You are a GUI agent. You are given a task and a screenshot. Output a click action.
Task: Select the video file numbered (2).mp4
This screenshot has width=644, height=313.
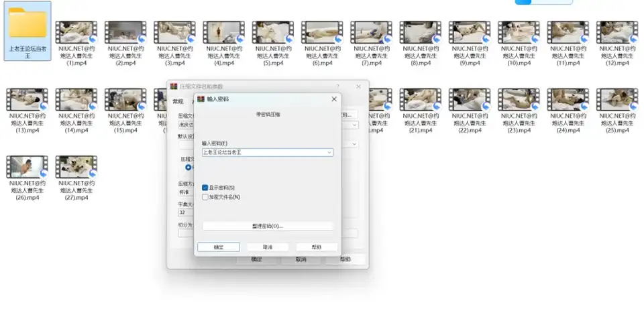[125, 44]
